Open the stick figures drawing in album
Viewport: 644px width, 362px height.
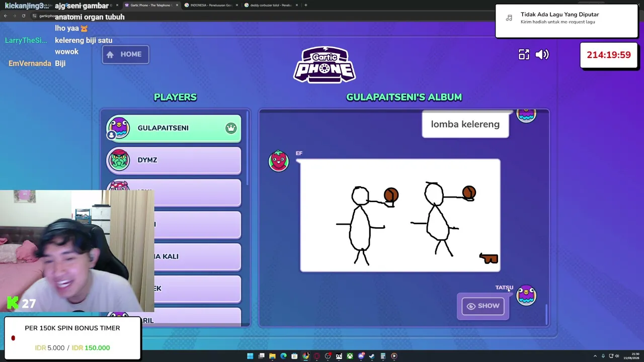point(400,215)
